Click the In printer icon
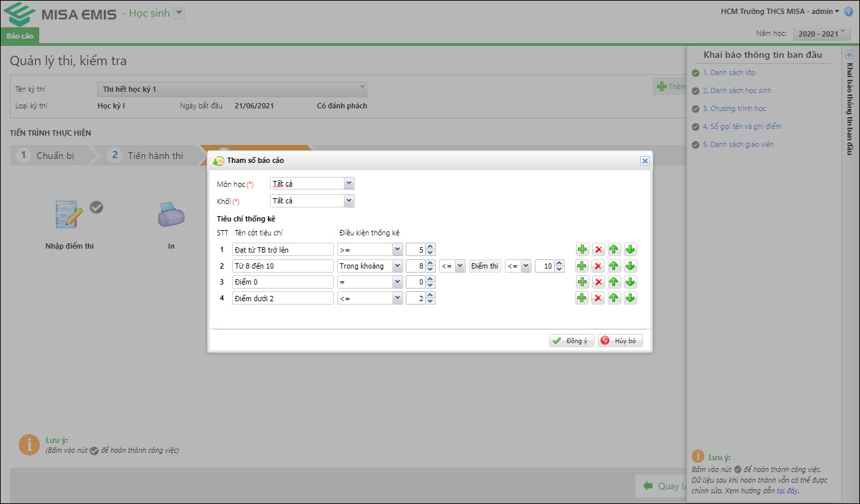This screenshot has height=504, width=860. (171, 215)
